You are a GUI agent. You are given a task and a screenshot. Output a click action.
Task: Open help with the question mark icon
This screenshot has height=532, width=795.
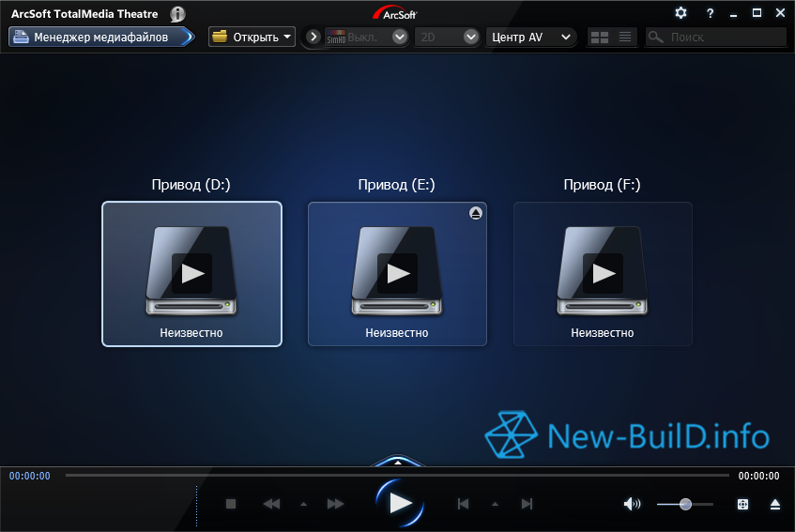(710, 14)
